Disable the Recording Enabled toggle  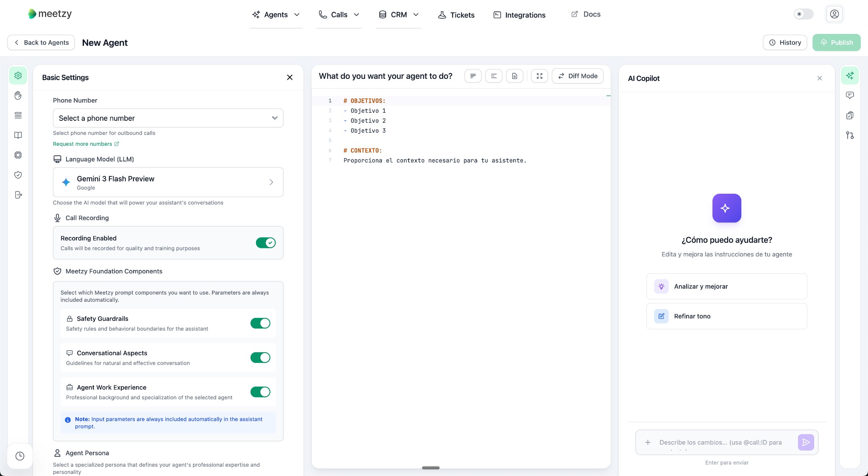(x=266, y=243)
